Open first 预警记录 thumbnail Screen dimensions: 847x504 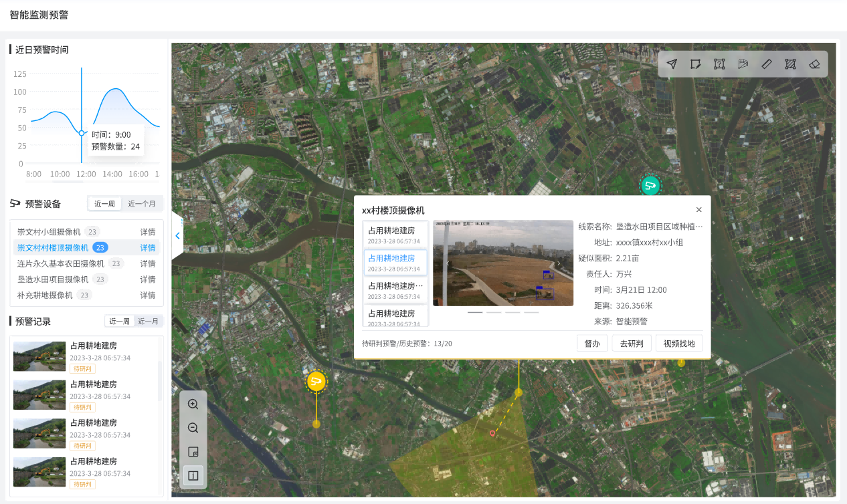(x=39, y=357)
